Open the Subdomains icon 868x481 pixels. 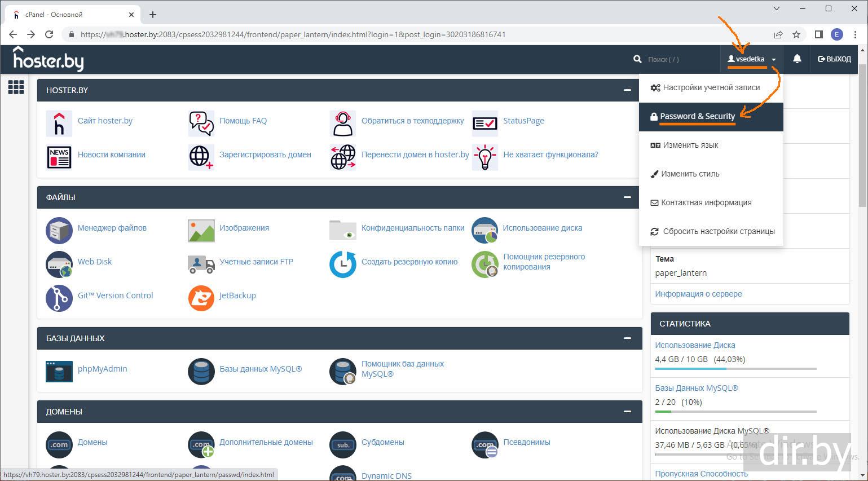click(x=342, y=443)
